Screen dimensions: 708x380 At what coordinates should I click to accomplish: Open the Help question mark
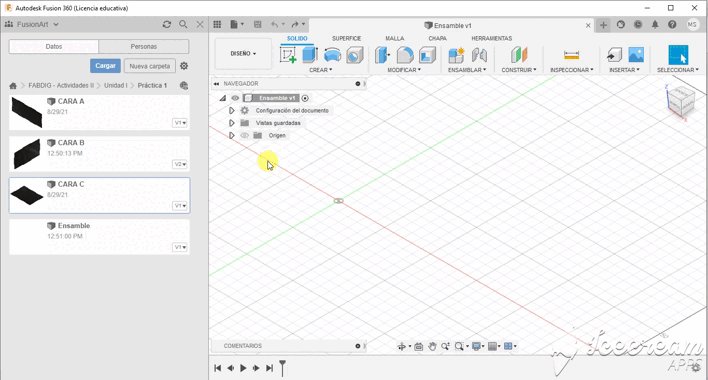[672, 25]
